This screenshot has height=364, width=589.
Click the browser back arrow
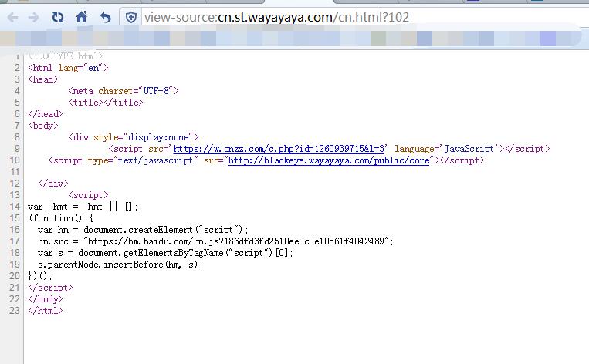13,17
